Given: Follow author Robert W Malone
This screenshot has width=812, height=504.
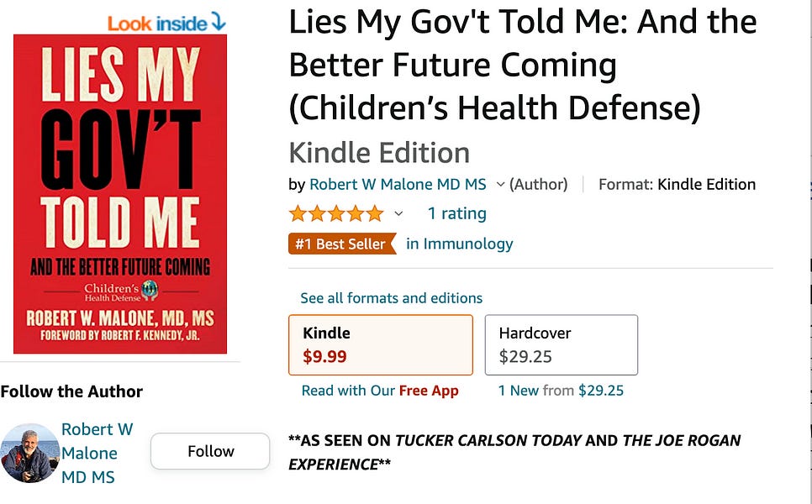Looking at the screenshot, I should [x=210, y=451].
